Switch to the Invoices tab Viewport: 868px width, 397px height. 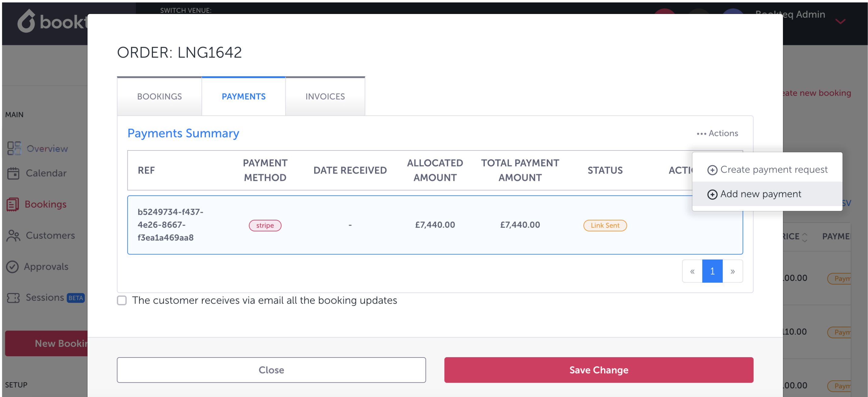pyautogui.click(x=325, y=97)
